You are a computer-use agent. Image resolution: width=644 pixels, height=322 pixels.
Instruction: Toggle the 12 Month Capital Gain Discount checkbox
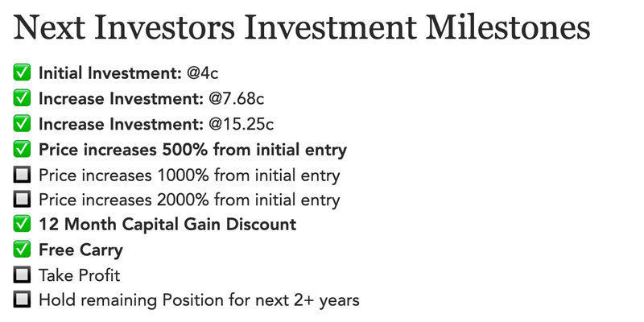coord(22,224)
